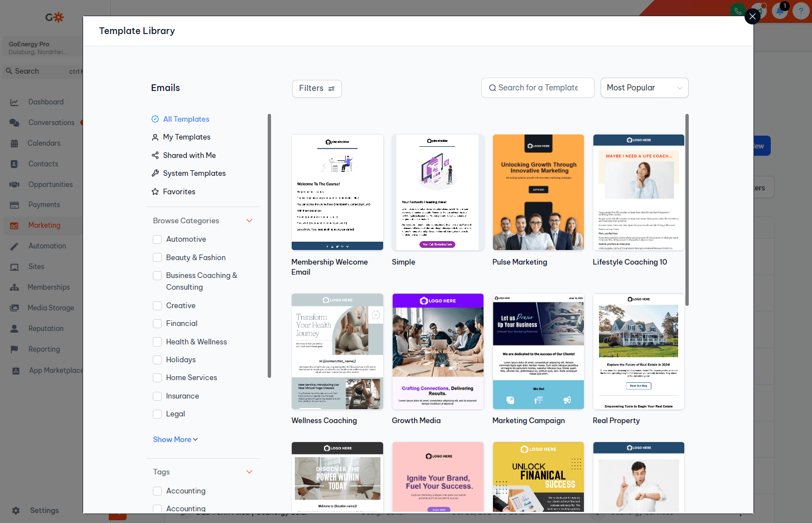This screenshot has width=812, height=523.
Task: Click the Opportunities icon in the background sidebar
Action: 14,185
